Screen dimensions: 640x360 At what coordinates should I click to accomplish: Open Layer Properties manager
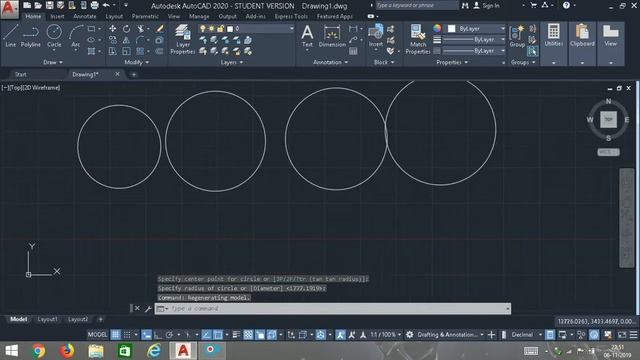182,39
